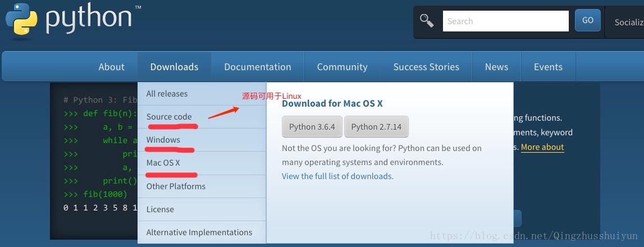Image resolution: width=644 pixels, height=247 pixels.
Task: Open the Events menu
Action: pyautogui.click(x=549, y=67)
